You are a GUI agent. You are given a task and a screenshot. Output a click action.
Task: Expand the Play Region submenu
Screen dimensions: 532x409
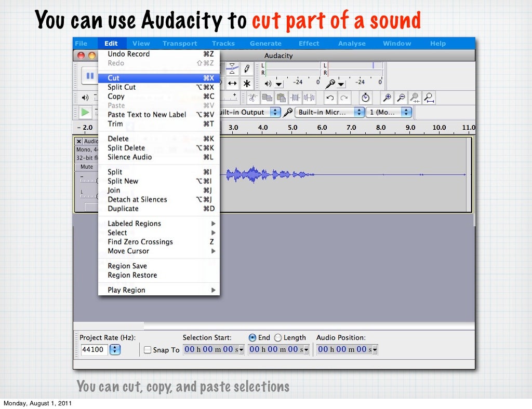pos(159,290)
